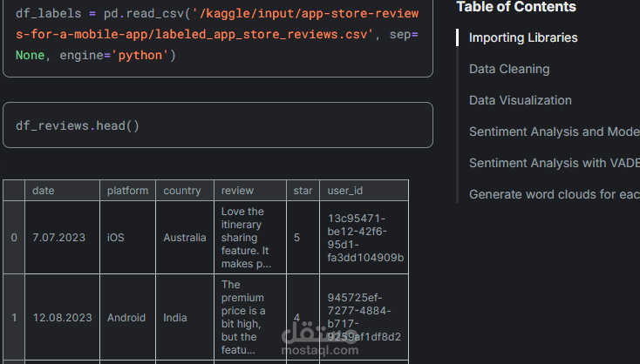Open Importing Libraries section in contents

pyautogui.click(x=523, y=37)
